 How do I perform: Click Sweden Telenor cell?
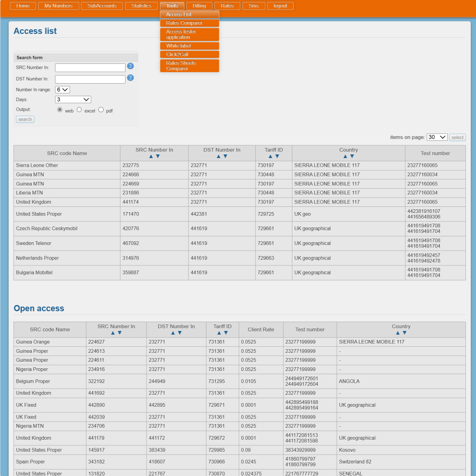click(67, 244)
